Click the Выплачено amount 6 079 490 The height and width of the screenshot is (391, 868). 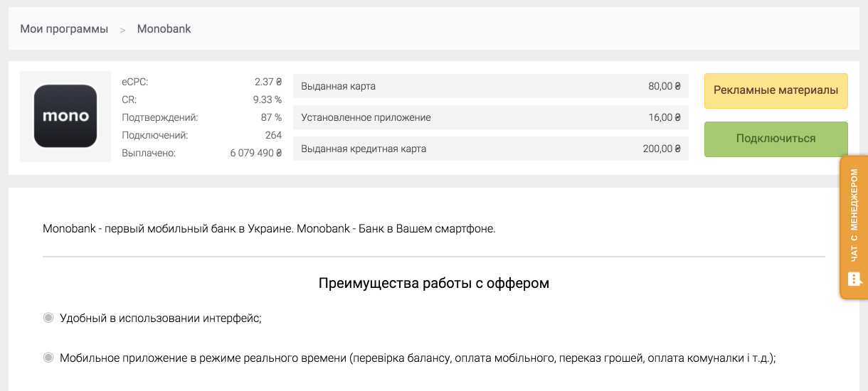[x=256, y=153]
